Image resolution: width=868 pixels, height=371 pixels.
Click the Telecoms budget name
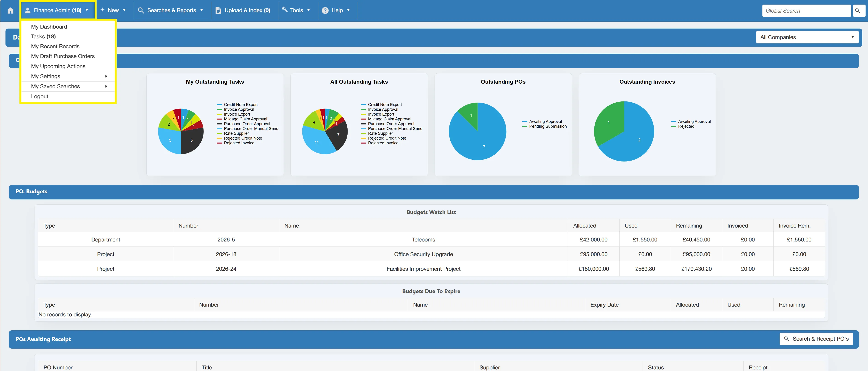pos(423,240)
